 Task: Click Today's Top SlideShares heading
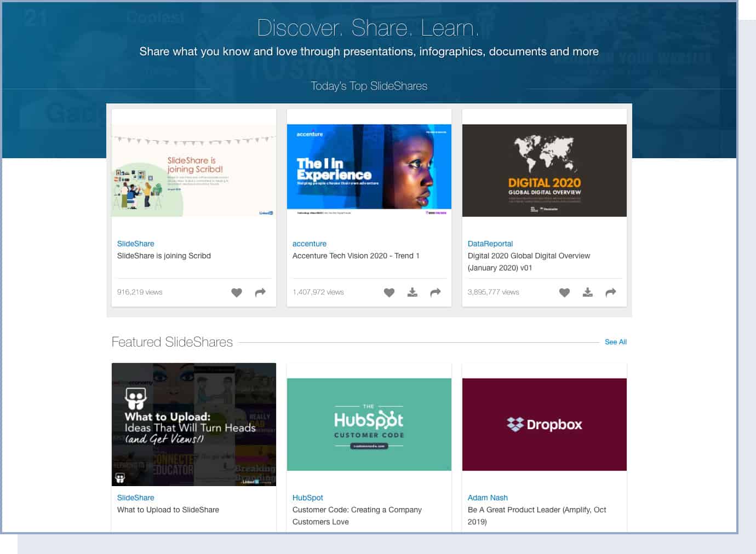point(369,86)
